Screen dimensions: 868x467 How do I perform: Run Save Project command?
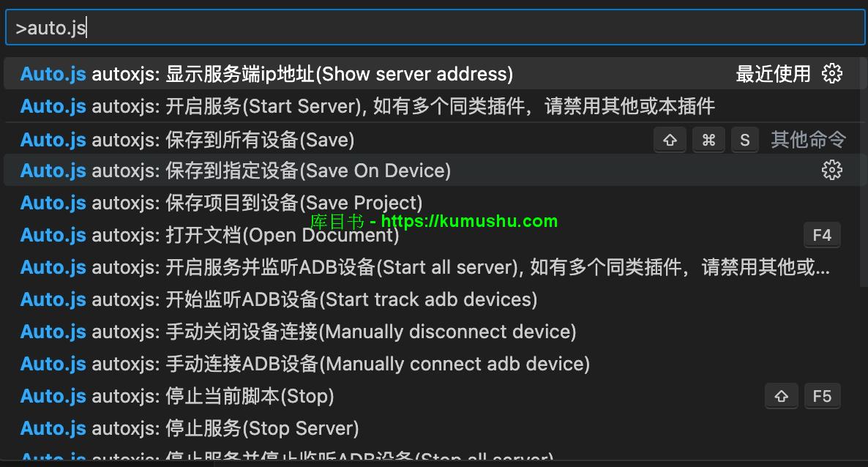pyautogui.click(x=434, y=202)
